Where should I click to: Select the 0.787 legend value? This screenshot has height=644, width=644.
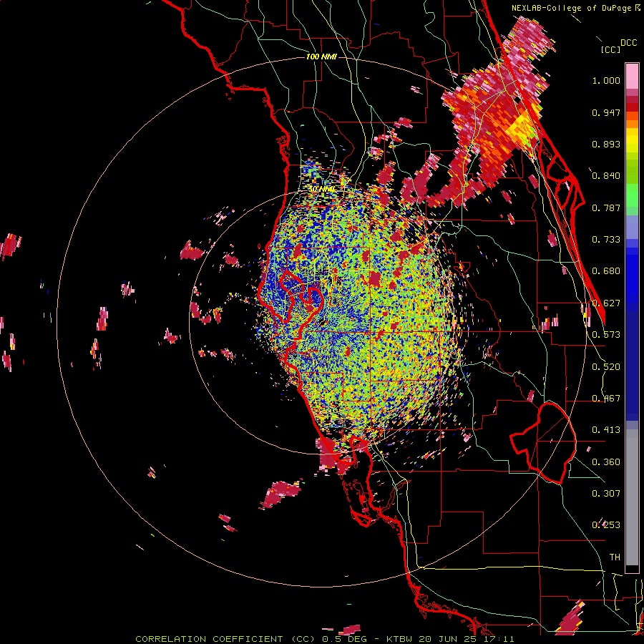(x=606, y=208)
